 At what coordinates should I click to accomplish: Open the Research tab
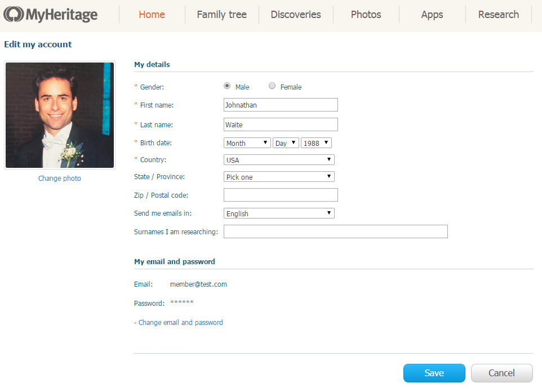click(x=498, y=15)
